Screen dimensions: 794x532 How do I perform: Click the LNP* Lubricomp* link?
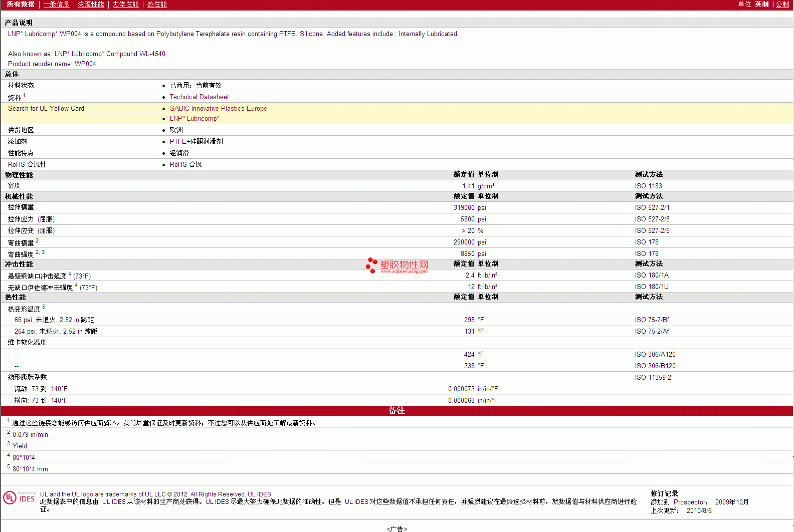194,119
